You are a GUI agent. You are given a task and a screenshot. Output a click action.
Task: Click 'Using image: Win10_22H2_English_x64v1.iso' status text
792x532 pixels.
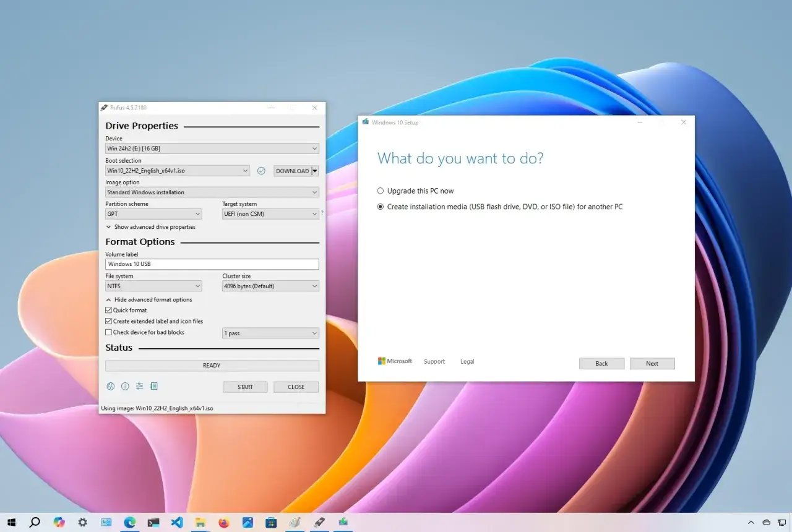[157, 408]
